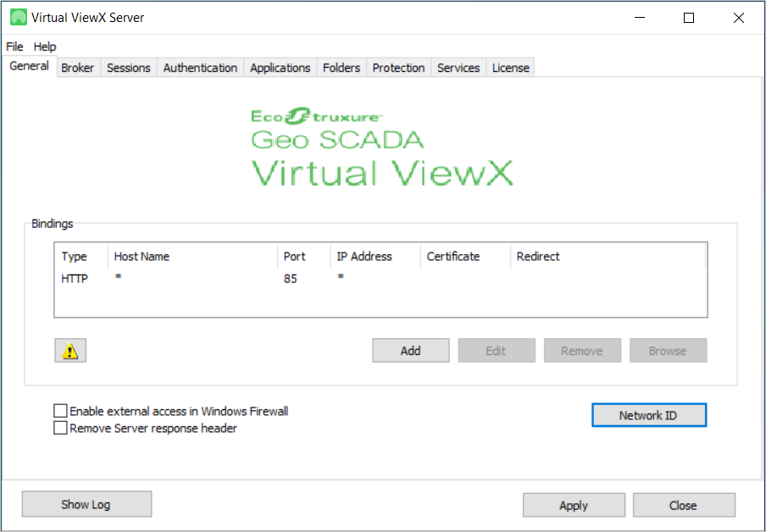This screenshot has height=532, width=766.
Task: Open the File menu
Action: tap(14, 47)
